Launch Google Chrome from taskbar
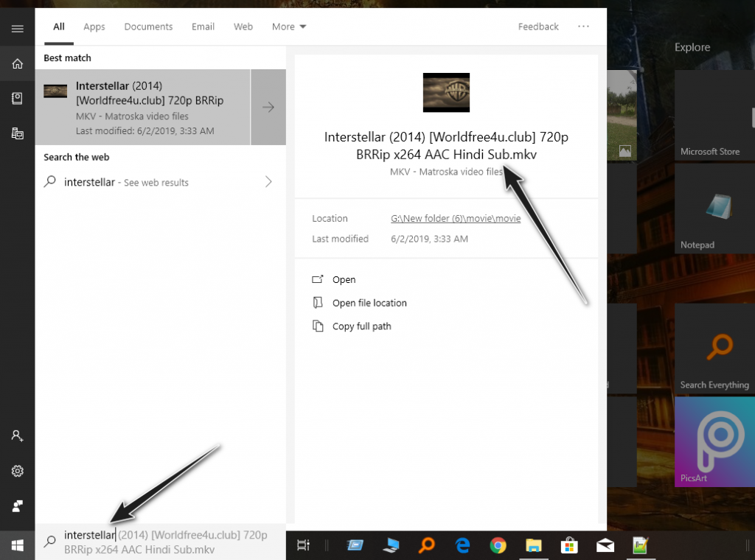 point(498,545)
